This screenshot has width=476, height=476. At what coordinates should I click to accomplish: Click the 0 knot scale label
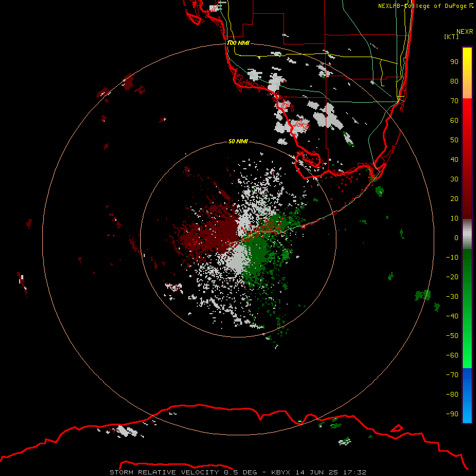pyautogui.click(x=456, y=238)
